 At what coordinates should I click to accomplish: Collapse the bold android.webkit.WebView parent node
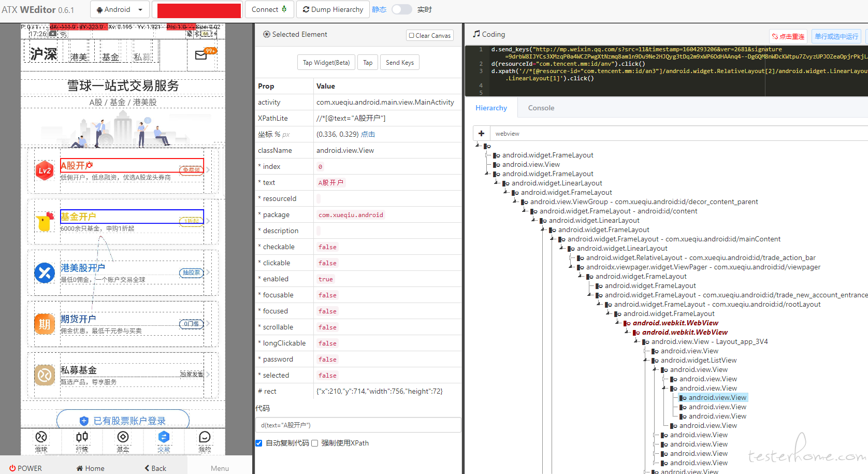click(x=618, y=323)
